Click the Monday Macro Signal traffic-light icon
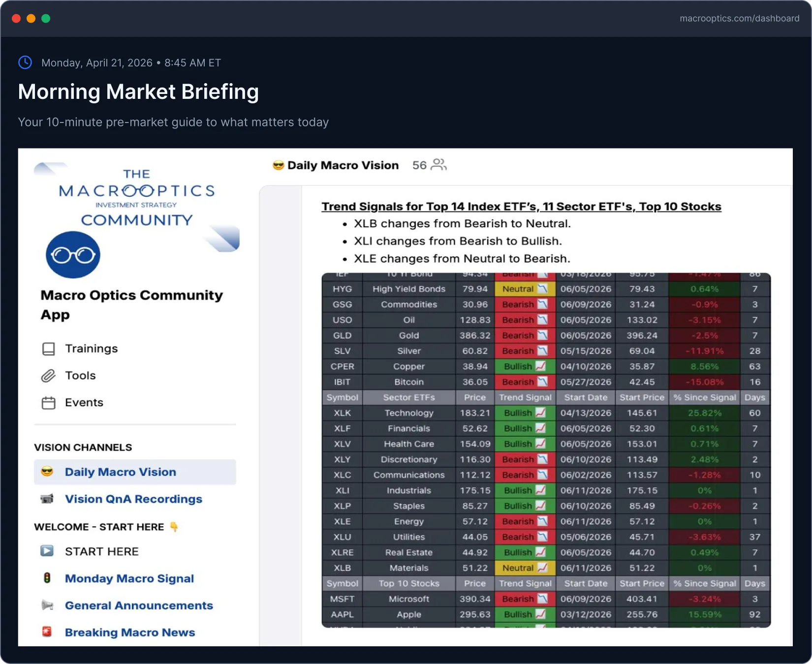This screenshot has height=664, width=812. coord(47,578)
